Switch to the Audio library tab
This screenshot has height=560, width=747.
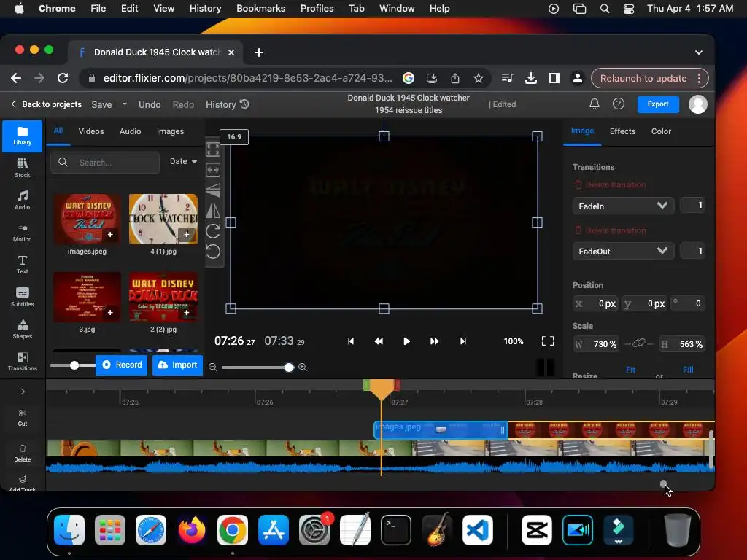point(130,131)
